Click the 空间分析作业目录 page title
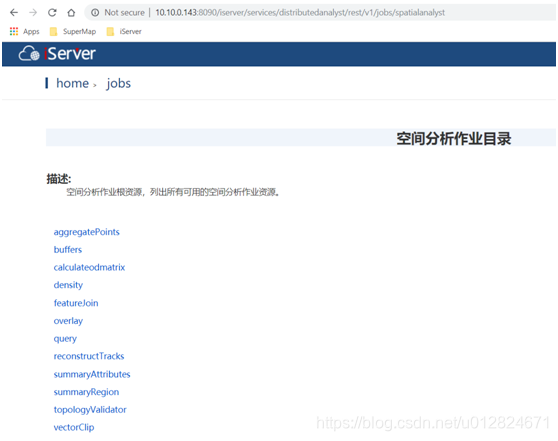Viewport: 558px width, 441px height. (x=454, y=138)
